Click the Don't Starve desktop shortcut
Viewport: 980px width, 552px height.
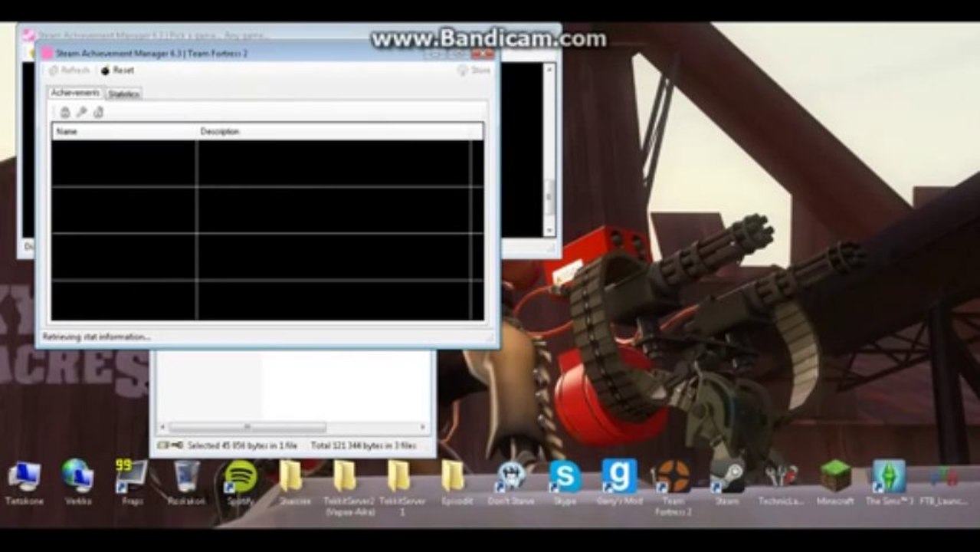click(x=510, y=483)
